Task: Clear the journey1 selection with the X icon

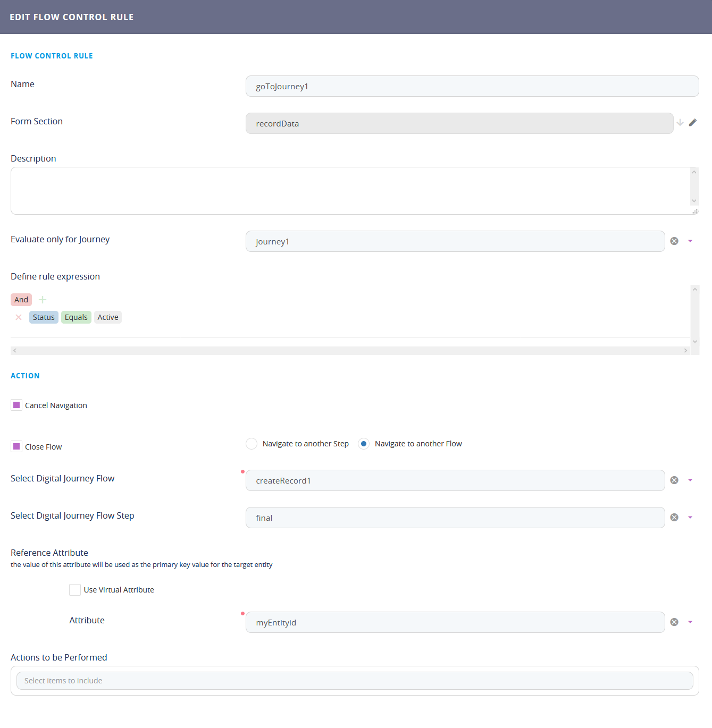Action: [674, 241]
